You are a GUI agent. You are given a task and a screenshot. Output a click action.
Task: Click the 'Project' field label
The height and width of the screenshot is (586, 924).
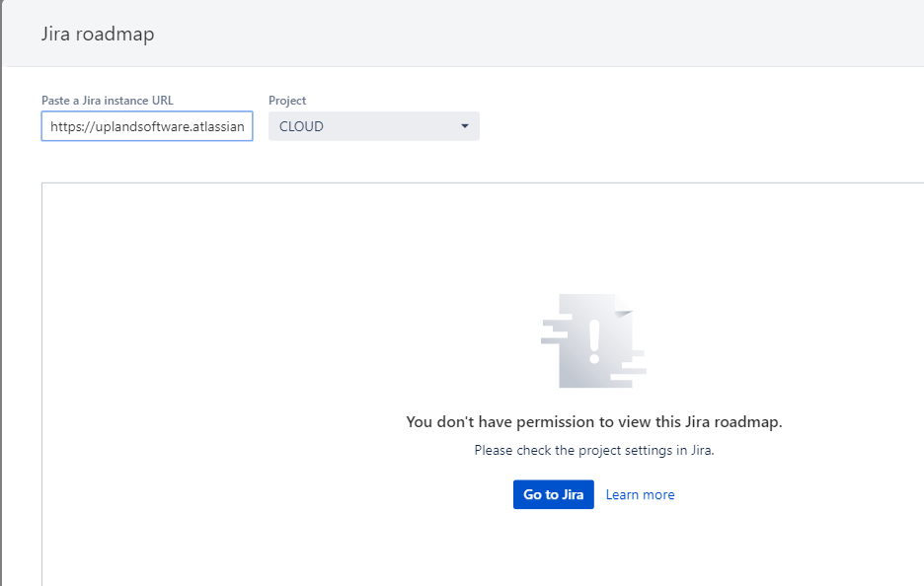click(x=287, y=100)
